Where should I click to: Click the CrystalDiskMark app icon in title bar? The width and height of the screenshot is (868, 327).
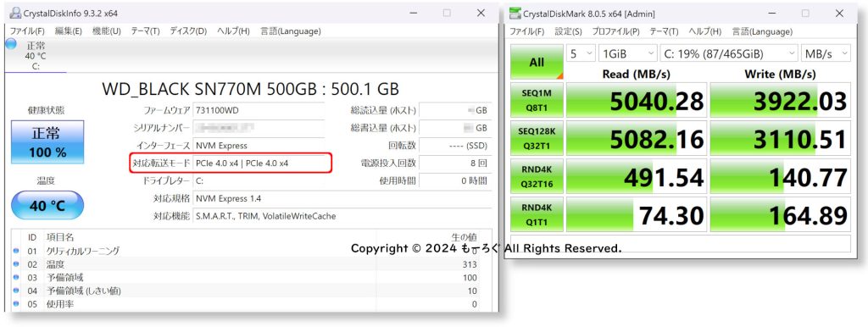(515, 13)
